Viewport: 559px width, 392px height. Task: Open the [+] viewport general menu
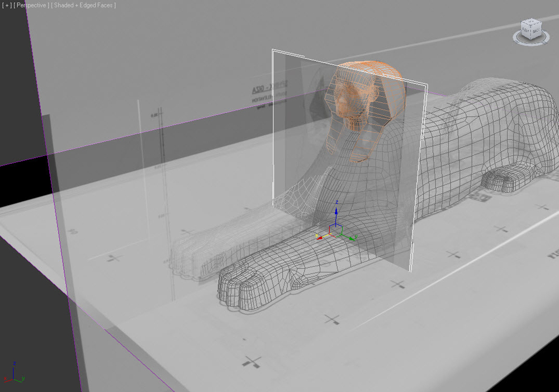tap(7, 6)
